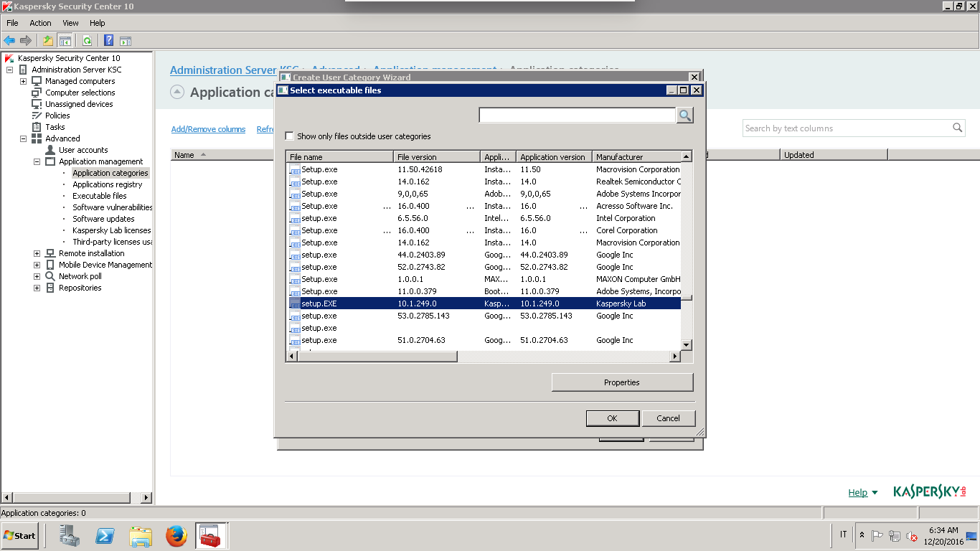980x551 pixels.
Task: Select the Tasks node icon
Action: [x=37, y=127]
